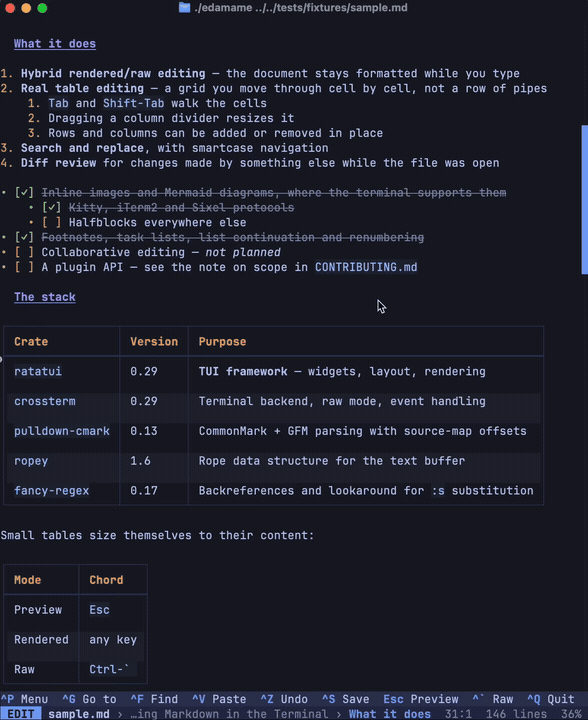The width and height of the screenshot is (588, 720).
Task: Click the Hybrid rendered/raw editing list item
Action: (x=260, y=73)
